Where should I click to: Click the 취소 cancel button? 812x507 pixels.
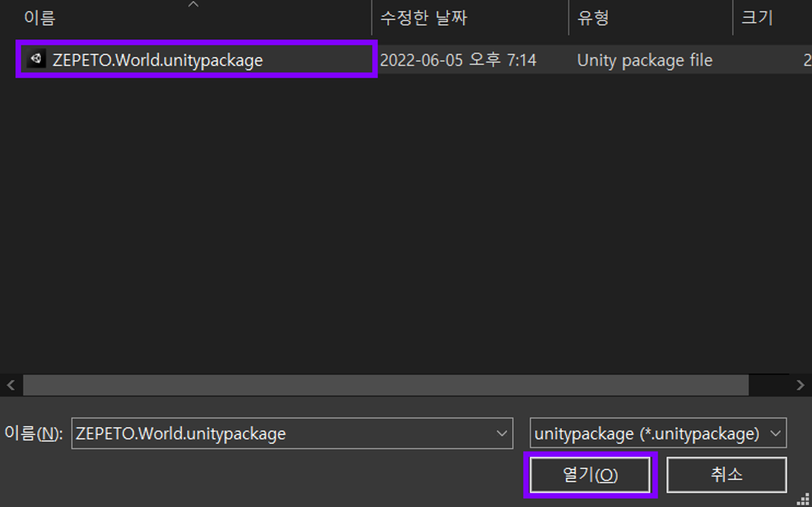(727, 474)
